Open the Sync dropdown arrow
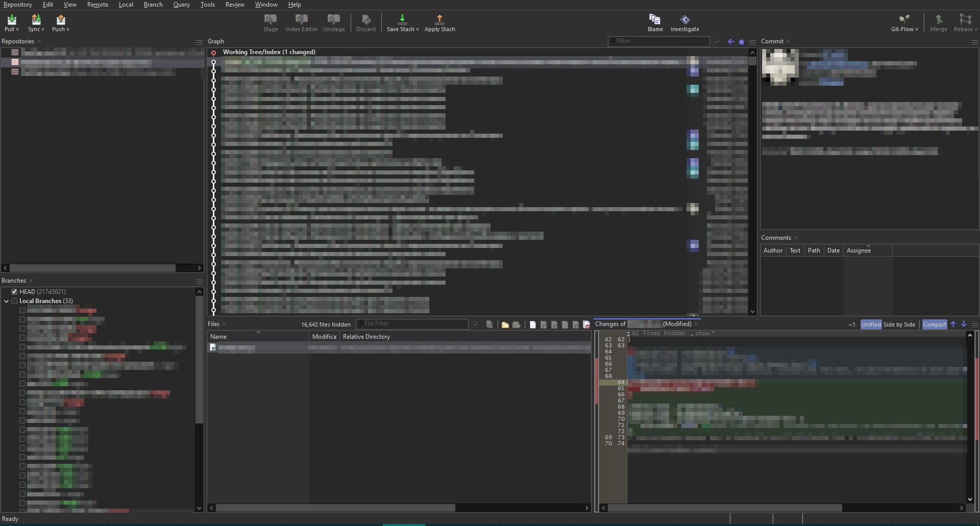Screen dimensions: 980x526 click(x=43, y=30)
